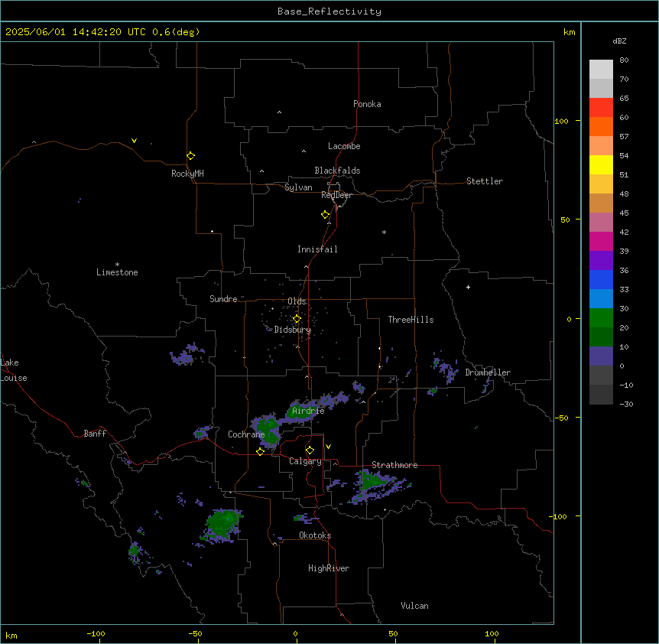Click the yellow V marker northwest of RockyMH
This screenshot has width=659, height=644.
click(134, 141)
